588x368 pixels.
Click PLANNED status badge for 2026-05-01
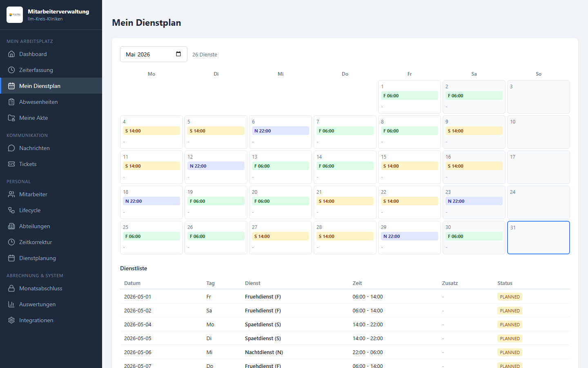[x=510, y=297]
